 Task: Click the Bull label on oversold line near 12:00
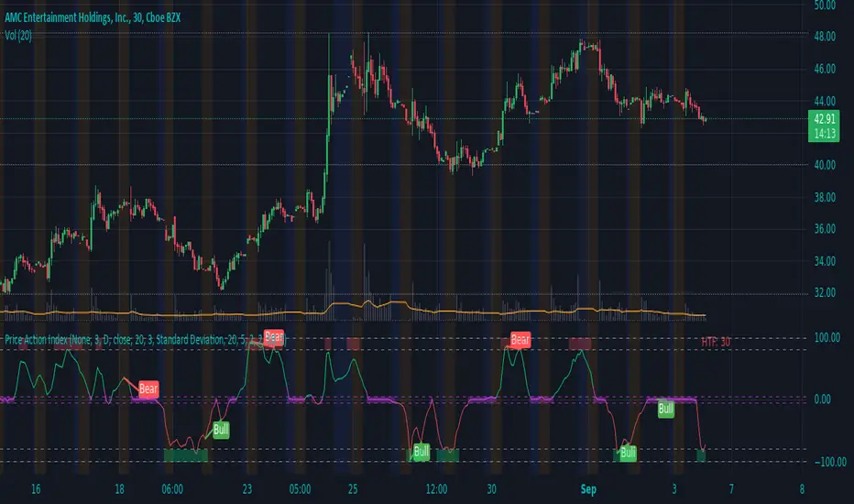point(421,452)
